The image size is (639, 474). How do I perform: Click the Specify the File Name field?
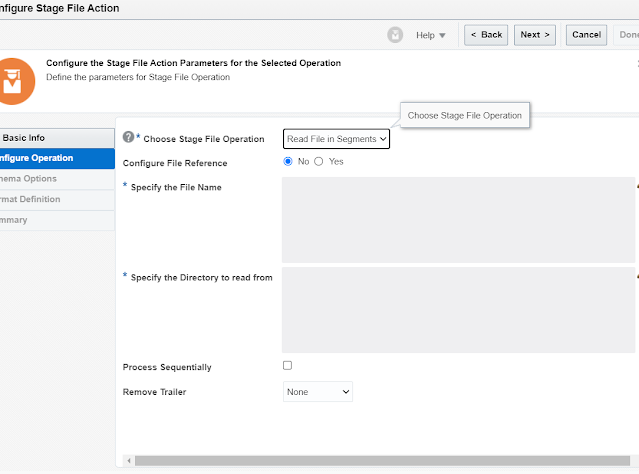458,220
